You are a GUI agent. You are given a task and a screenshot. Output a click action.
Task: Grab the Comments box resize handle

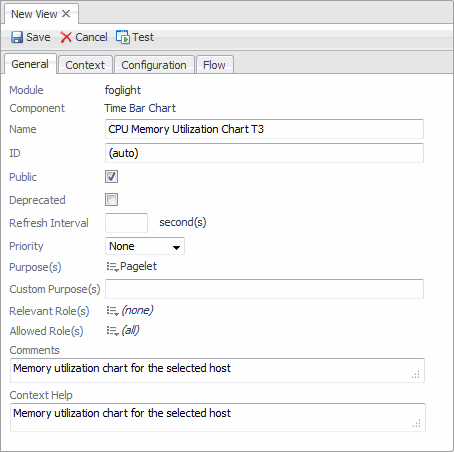(x=416, y=374)
